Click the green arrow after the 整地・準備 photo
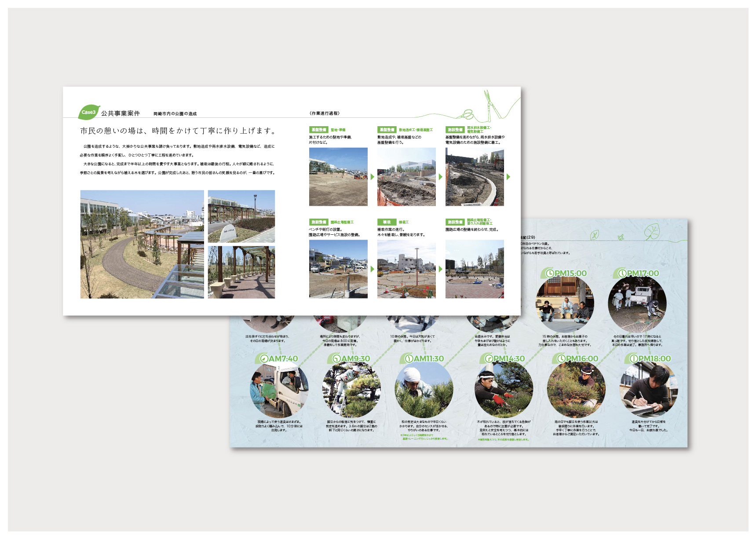 (373, 177)
